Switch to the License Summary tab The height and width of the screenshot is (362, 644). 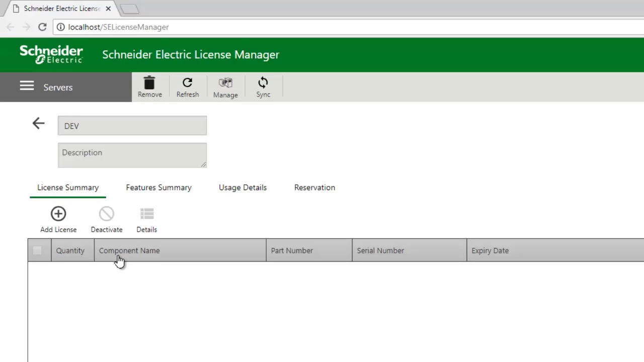[68, 188]
